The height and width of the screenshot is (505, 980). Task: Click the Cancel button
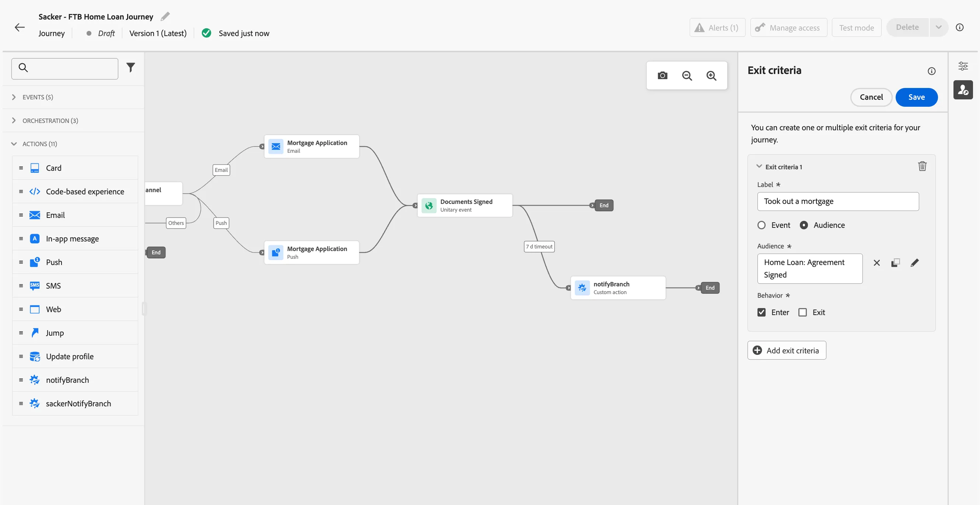click(871, 97)
